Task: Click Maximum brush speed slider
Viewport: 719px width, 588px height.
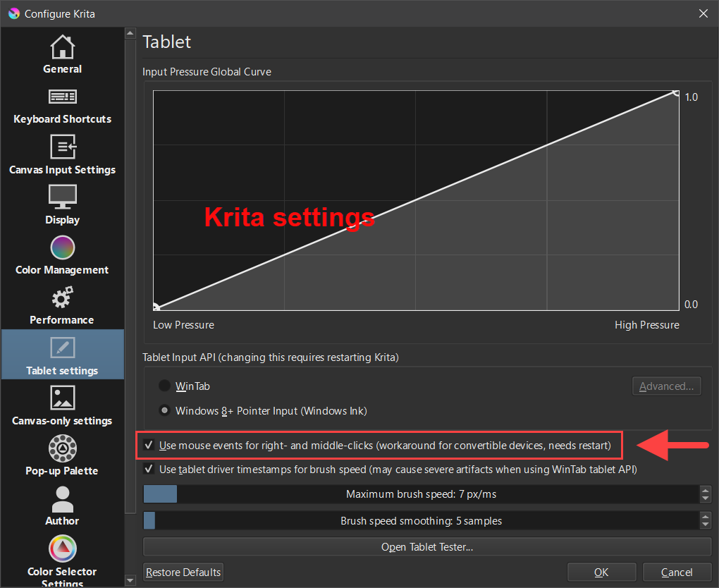Action: point(421,494)
